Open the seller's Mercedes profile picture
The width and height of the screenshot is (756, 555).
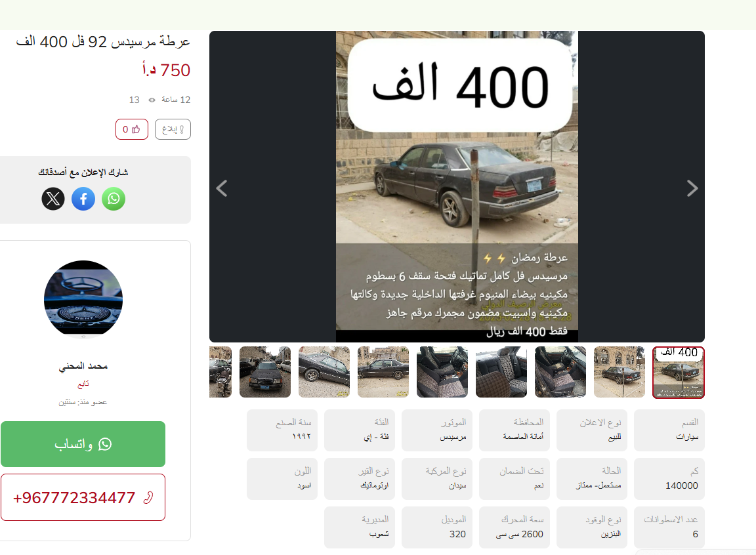click(83, 299)
